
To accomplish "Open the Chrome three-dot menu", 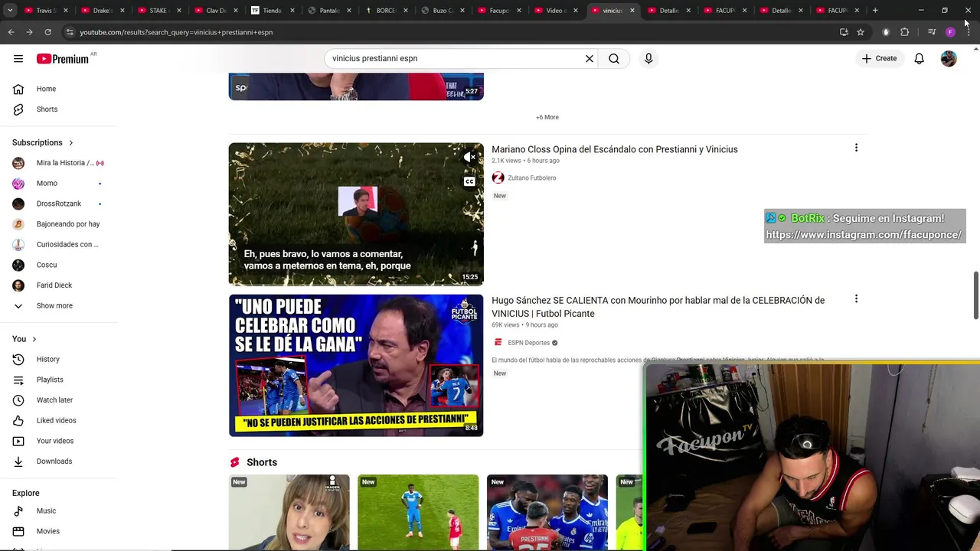I will 969,32.
